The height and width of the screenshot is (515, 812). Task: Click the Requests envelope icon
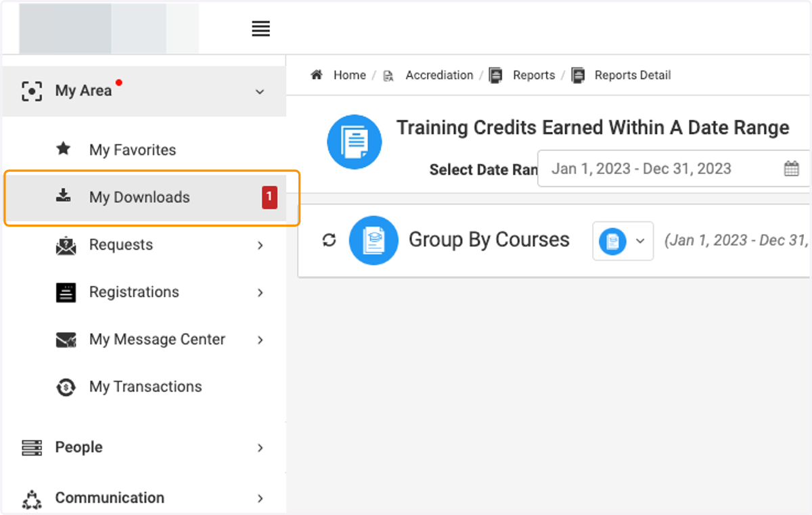66,246
